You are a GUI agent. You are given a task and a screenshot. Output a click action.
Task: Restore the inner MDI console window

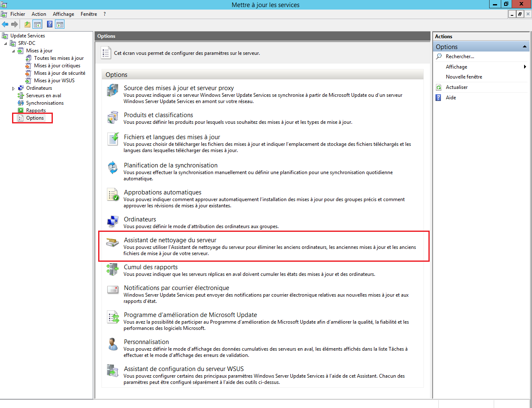tap(520, 14)
